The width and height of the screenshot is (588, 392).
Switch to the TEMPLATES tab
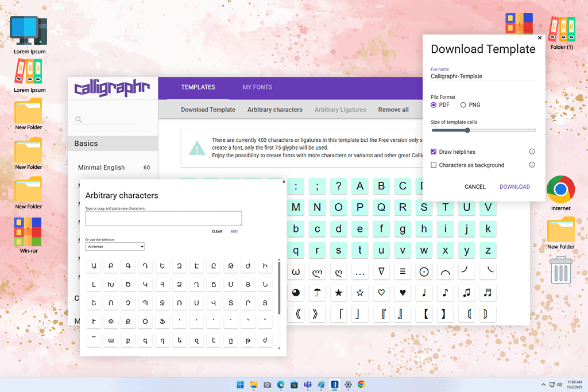[198, 87]
